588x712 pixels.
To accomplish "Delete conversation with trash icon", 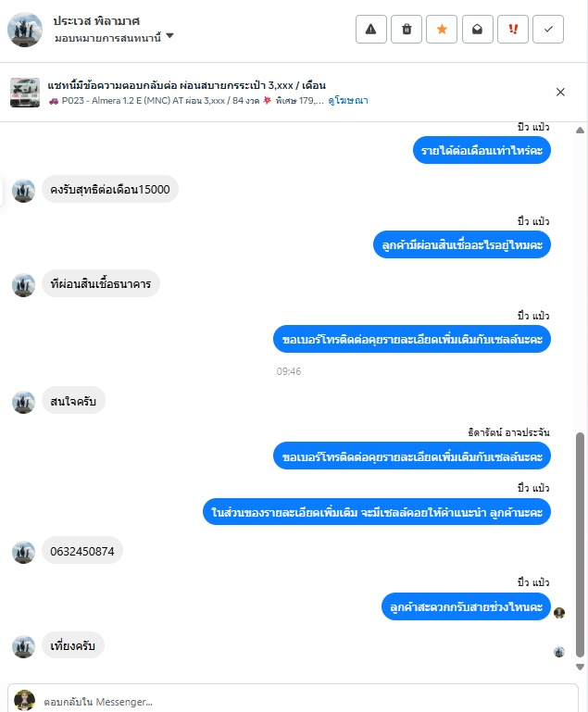I will coord(407,29).
